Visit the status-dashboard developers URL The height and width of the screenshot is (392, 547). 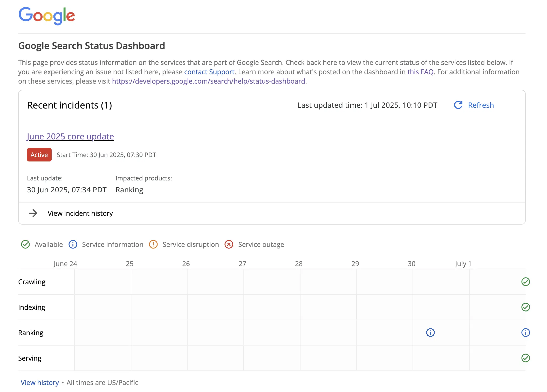[208, 81]
